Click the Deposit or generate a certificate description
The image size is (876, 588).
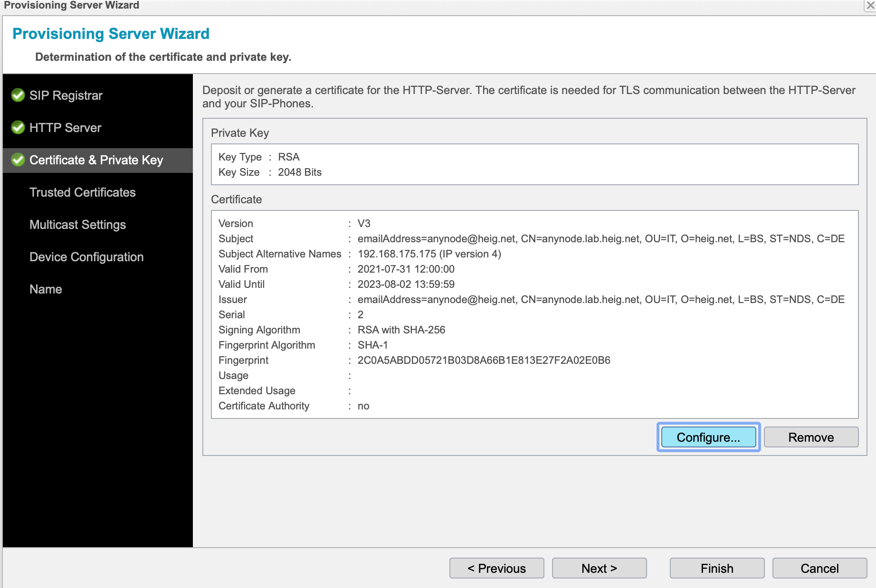[x=529, y=97]
